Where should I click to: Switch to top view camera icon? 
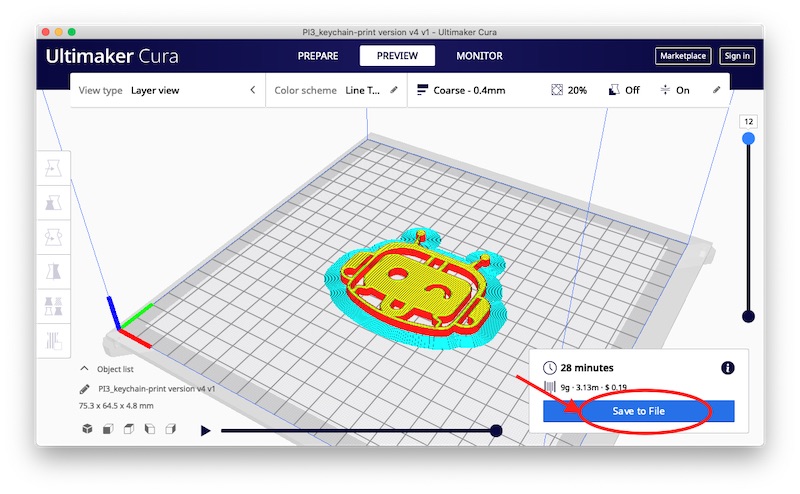coord(129,429)
